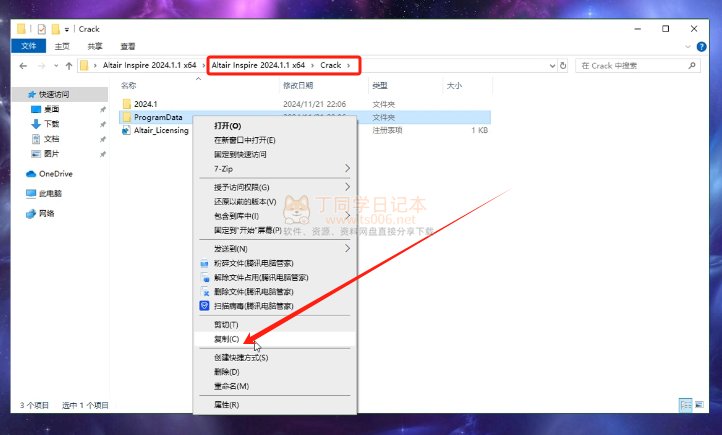The height and width of the screenshot is (435, 722).
Task: Expand 发送到(N) submenu
Action: 275,249
